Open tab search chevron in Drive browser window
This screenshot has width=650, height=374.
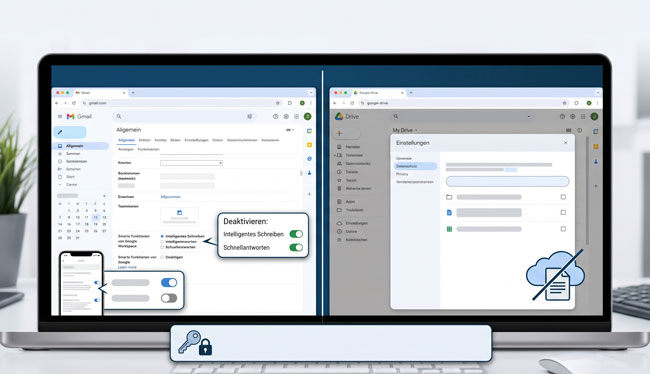[x=597, y=92]
